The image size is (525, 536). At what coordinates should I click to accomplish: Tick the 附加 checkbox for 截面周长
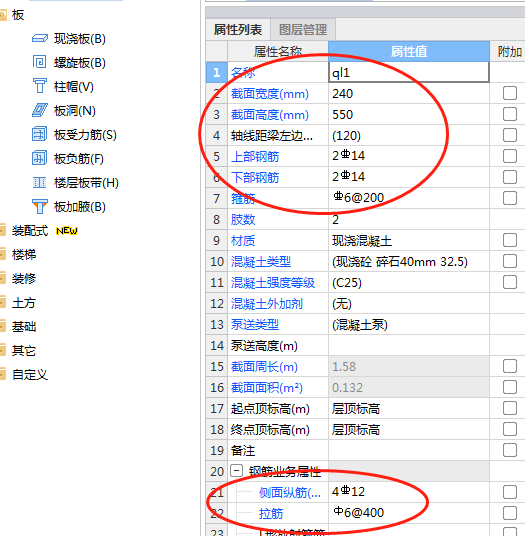pyautogui.click(x=510, y=366)
